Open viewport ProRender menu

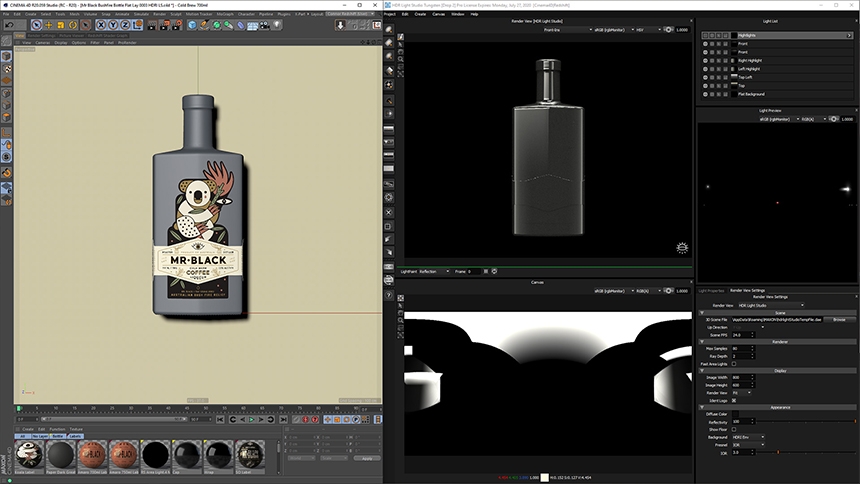coord(127,42)
